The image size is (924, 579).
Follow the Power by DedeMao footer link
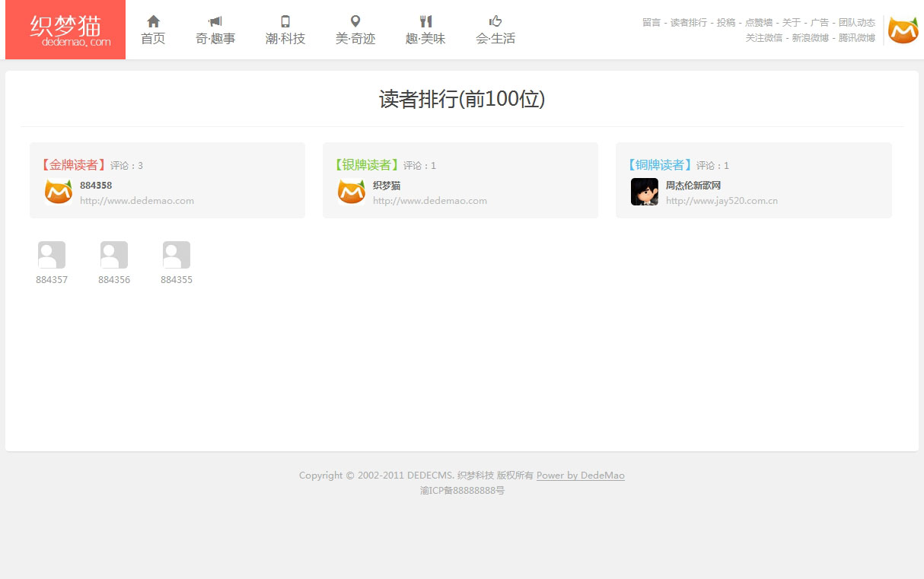580,476
